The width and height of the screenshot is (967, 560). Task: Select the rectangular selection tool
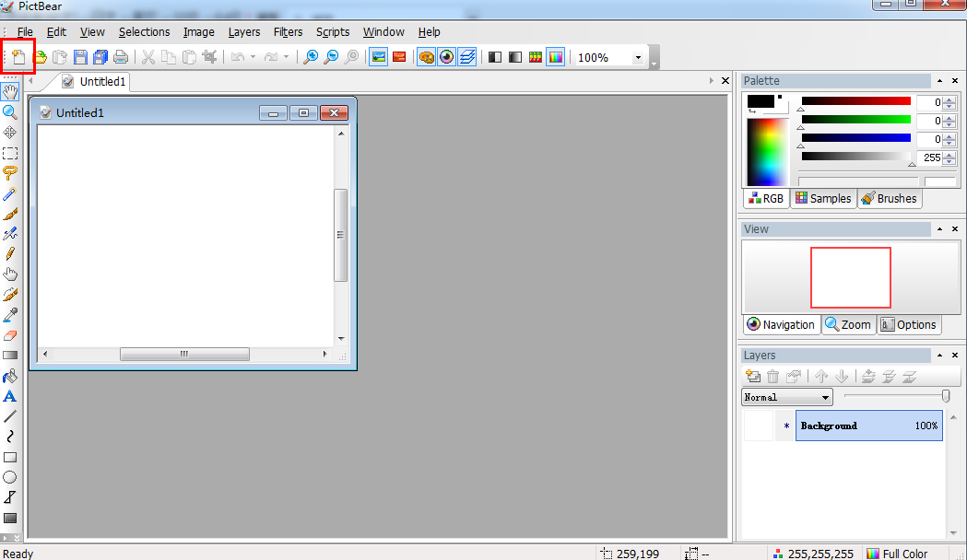[x=10, y=153]
